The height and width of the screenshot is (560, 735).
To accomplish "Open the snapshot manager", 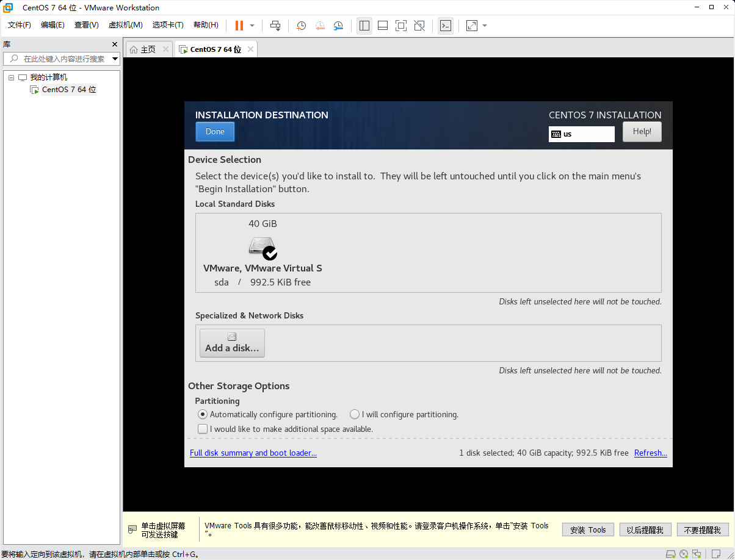I will pyautogui.click(x=338, y=26).
